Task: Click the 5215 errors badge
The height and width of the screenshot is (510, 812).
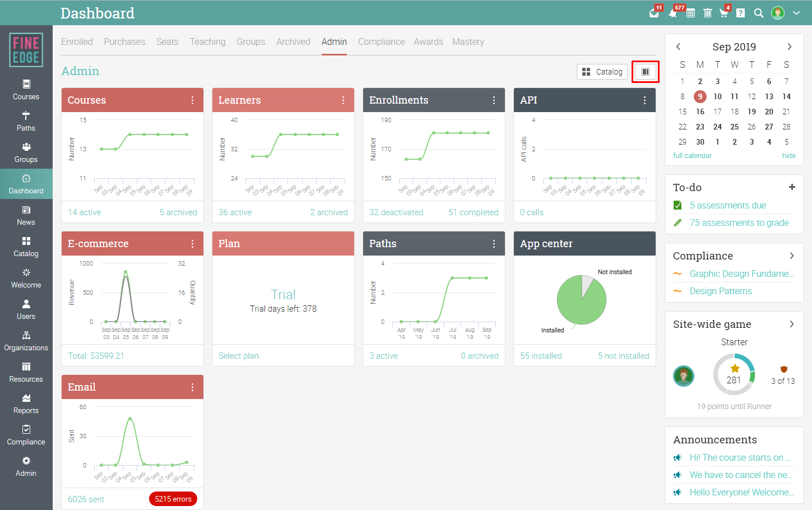Action: [173, 499]
